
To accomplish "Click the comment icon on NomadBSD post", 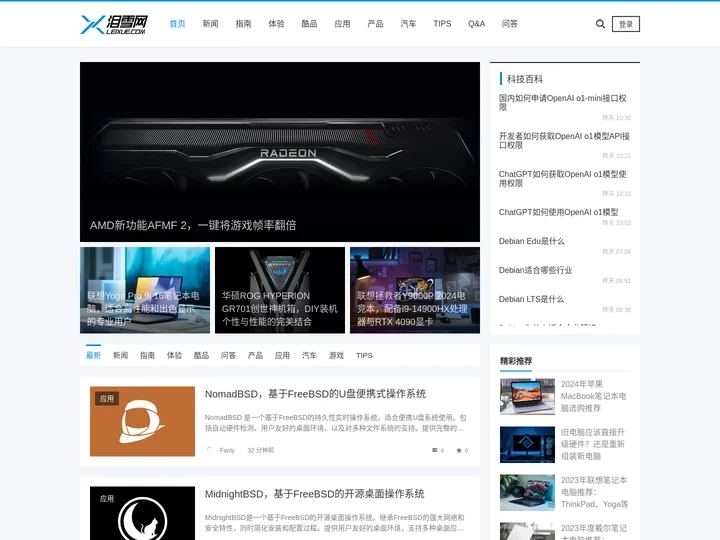I will pyautogui.click(x=434, y=450).
